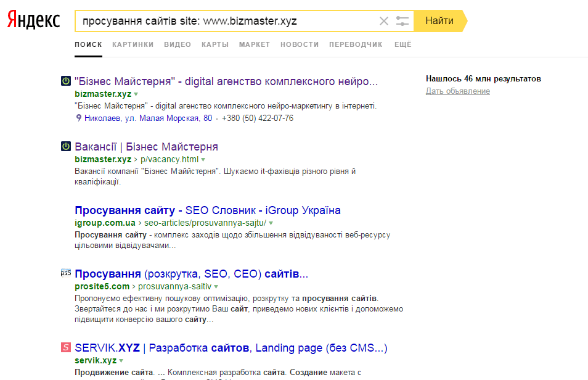Click prosite5.com domain link
588x380 pixels.
pos(102,286)
